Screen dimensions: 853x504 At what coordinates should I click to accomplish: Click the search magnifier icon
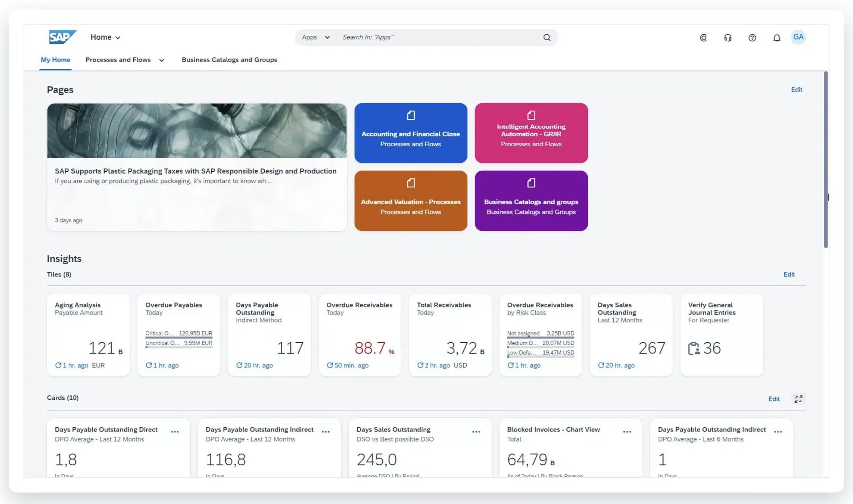tap(547, 37)
